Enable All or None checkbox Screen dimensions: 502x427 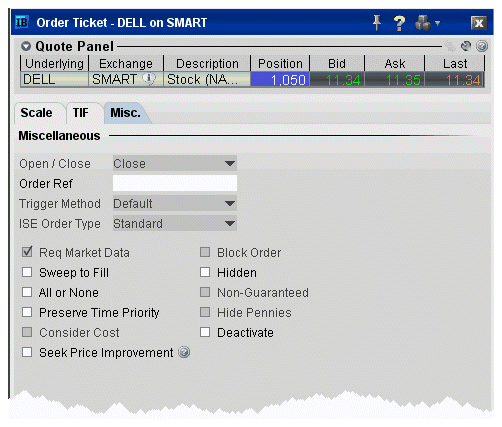click(x=27, y=292)
